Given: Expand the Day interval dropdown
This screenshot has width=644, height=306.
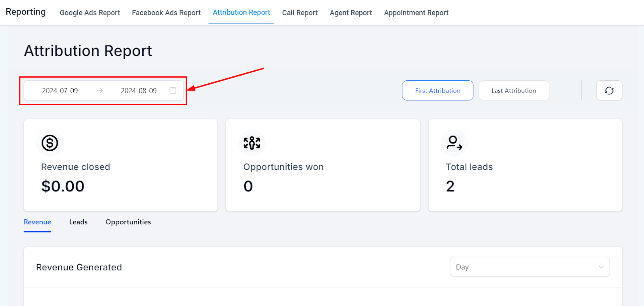Looking at the screenshot, I should tap(530, 267).
